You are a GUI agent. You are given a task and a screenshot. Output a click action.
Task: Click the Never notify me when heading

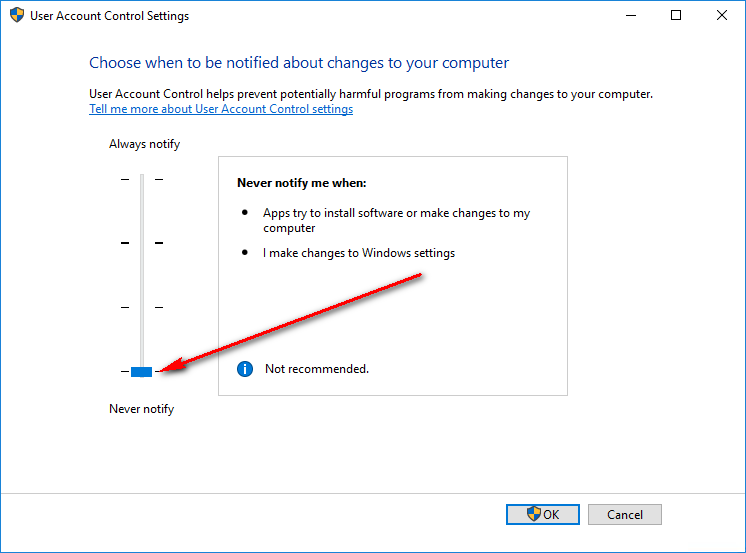pyautogui.click(x=301, y=183)
